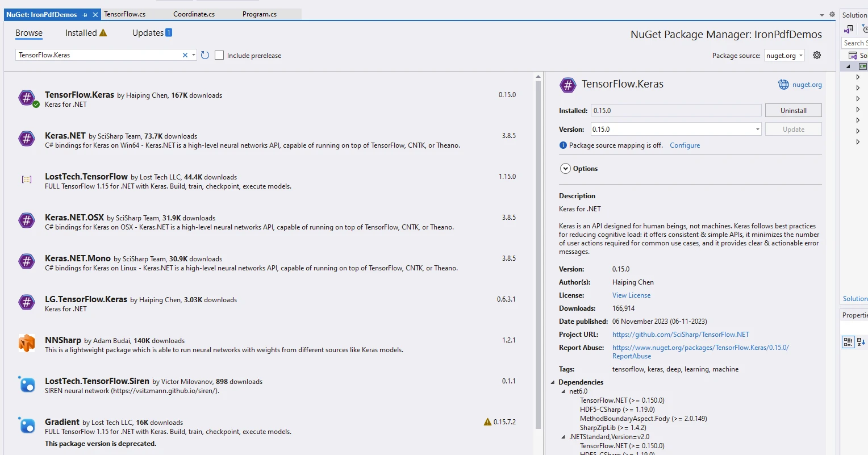
Task: Open the ReportAbuse nuget.org link
Action: click(x=700, y=352)
